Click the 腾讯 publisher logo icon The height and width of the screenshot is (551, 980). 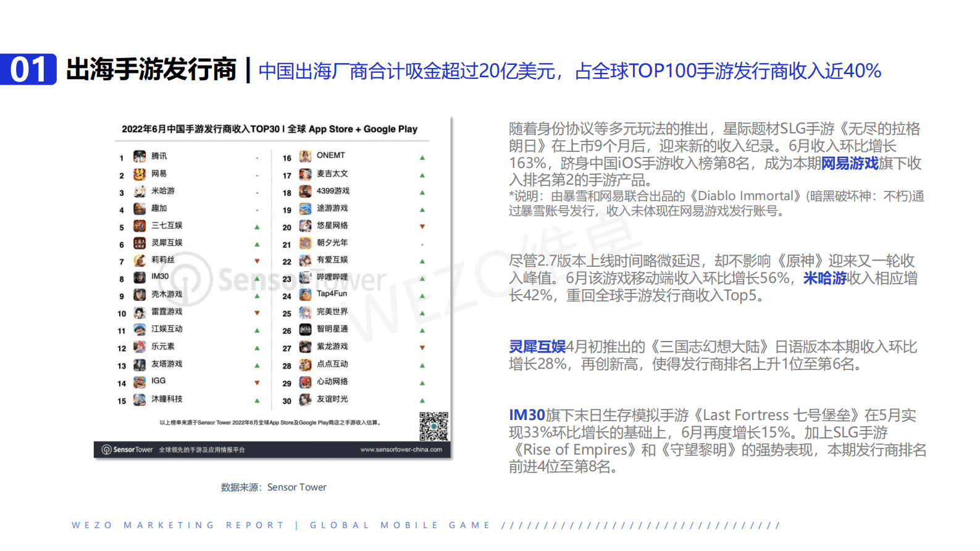coord(140,156)
